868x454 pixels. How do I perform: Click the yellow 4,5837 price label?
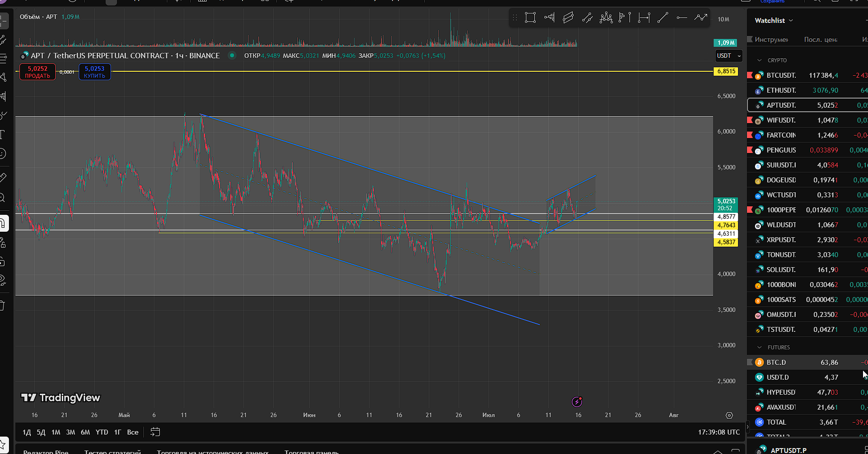click(x=726, y=242)
